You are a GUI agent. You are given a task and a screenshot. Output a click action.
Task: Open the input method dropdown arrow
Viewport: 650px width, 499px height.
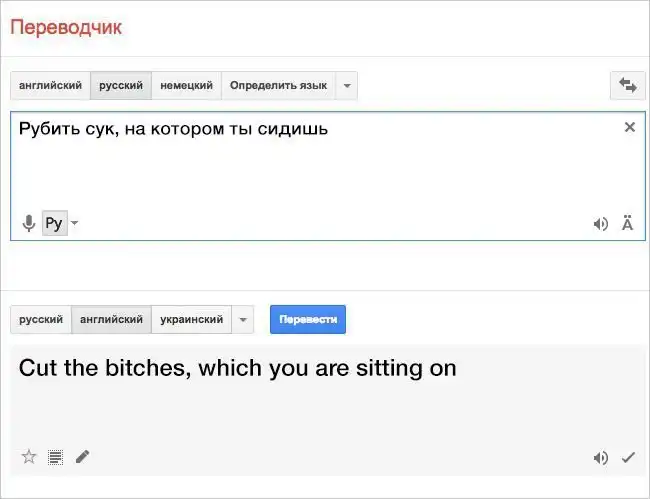(75, 223)
